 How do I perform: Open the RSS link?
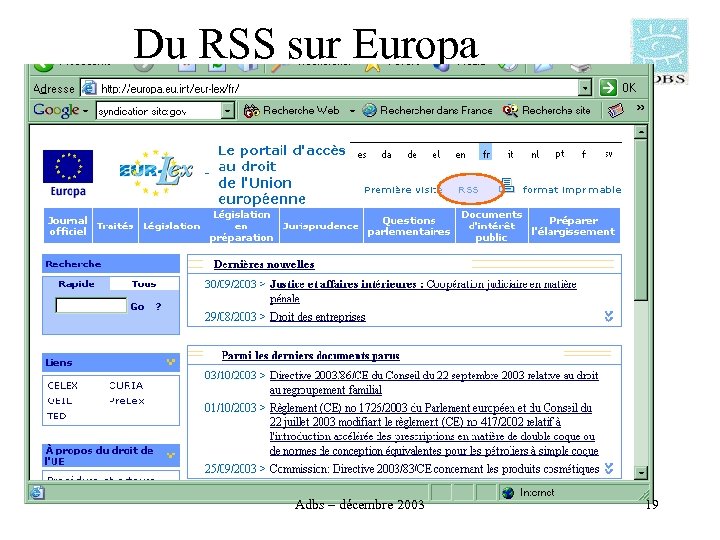coord(468,190)
